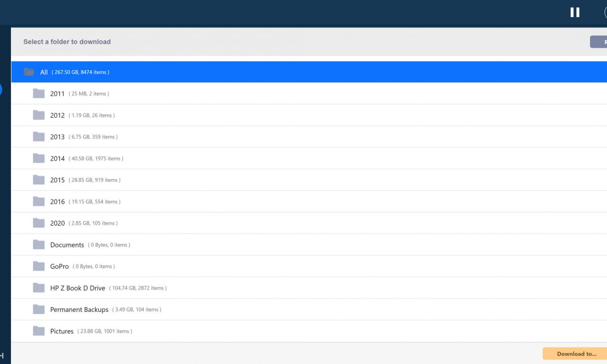The height and width of the screenshot is (364, 607).
Task: Click the open folder icon beside All
Action: tap(29, 72)
